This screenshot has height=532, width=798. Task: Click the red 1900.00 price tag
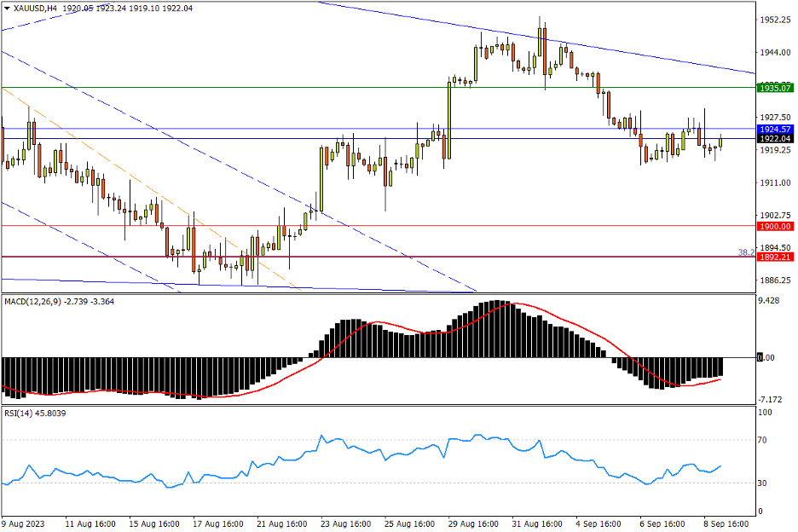pyautogui.click(x=775, y=226)
